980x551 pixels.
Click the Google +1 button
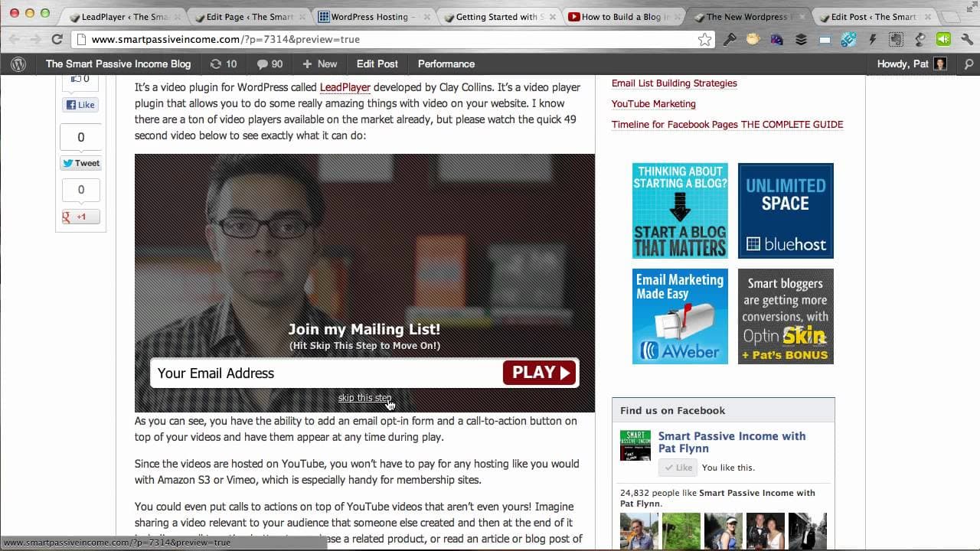point(81,217)
